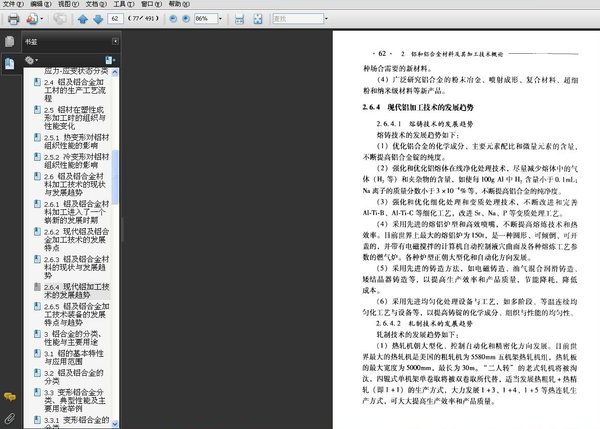Click the bookmark icon beside 2.6.3 entry

[37, 259]
